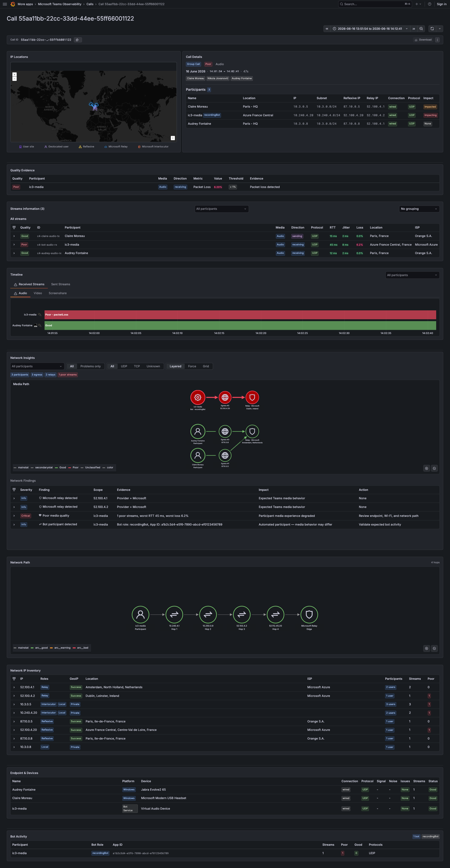
Task: Shift time range forward with double-right arrows
Action: [414, 29]
